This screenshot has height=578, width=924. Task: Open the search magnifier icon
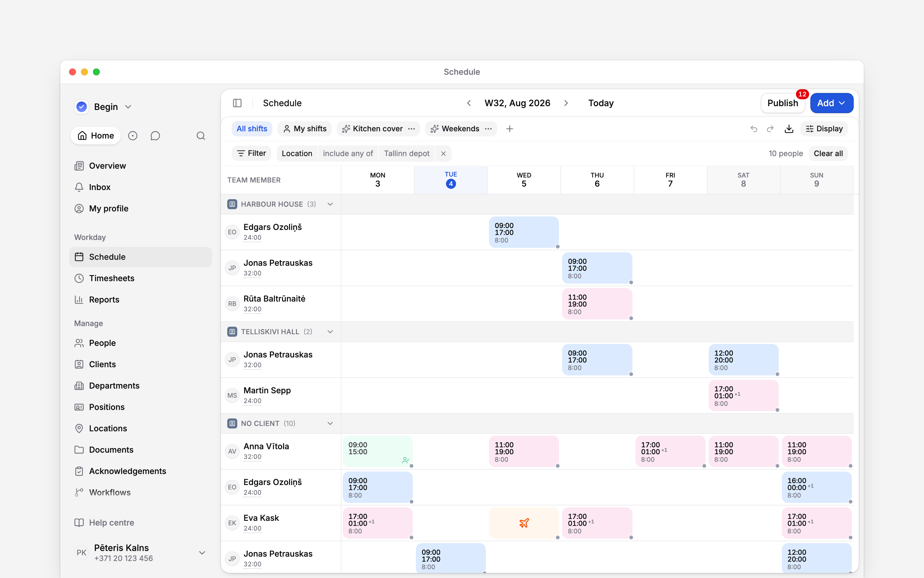(201, 136)
